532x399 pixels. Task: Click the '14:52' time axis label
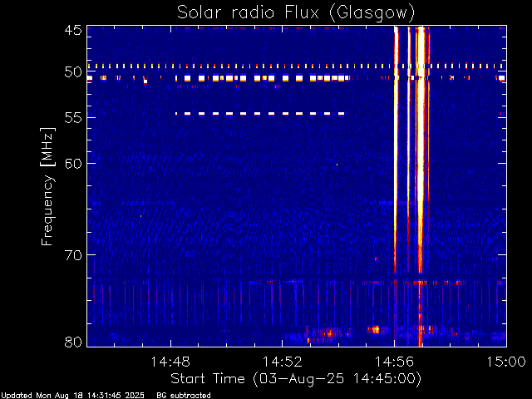tap(283, 362)
